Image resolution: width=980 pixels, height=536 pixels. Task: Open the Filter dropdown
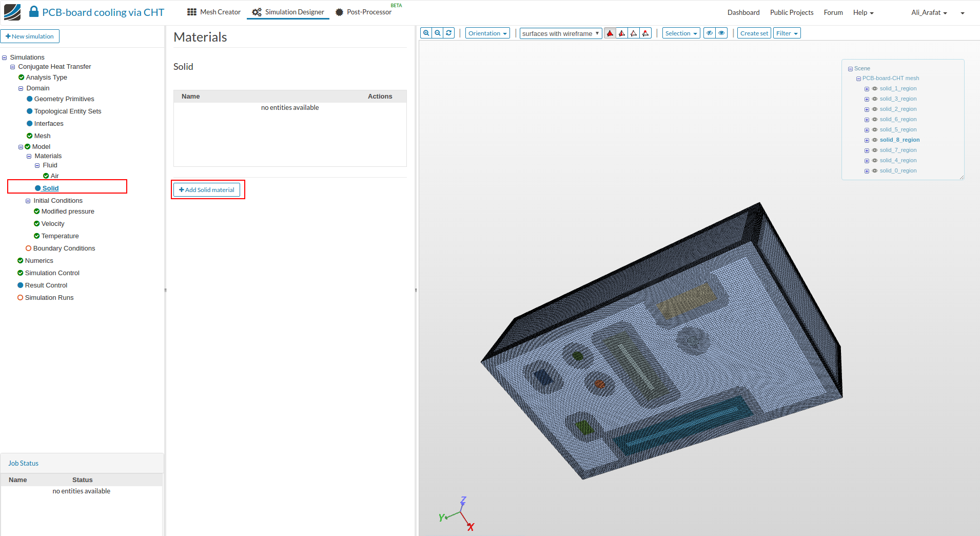click(787, 33)
